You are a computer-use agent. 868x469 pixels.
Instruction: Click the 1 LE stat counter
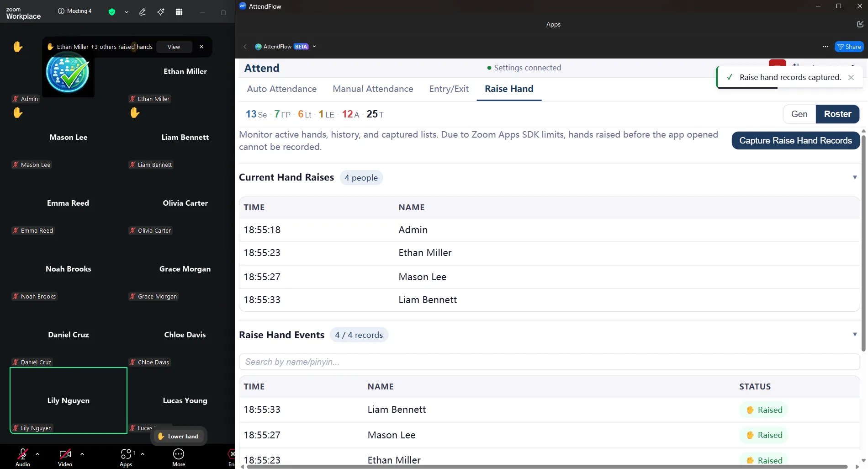click(x=326, y=114)
